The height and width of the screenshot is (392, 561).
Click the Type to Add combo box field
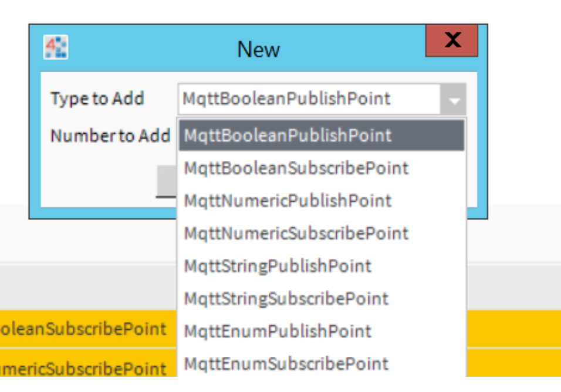click(309, 99)
